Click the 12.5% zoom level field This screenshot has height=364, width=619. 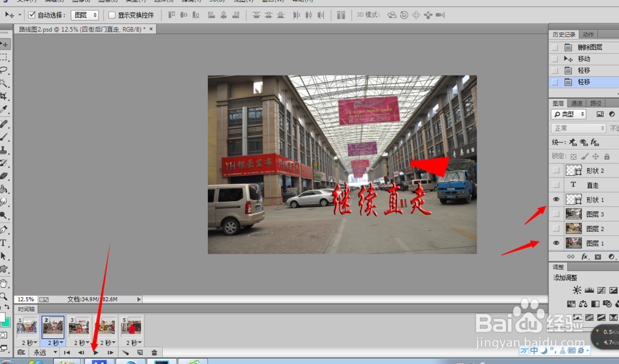click(x=25, y=299)
